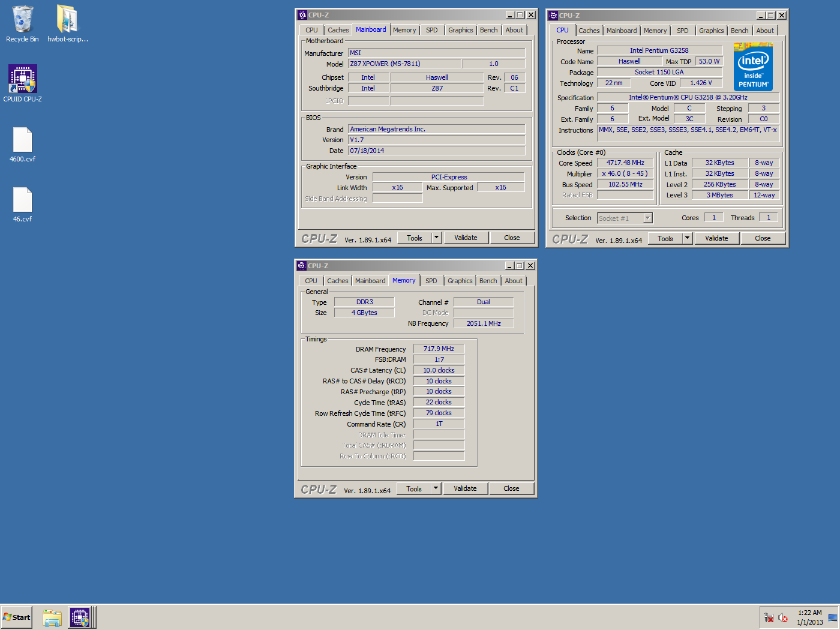The height and width of the screenshot is (630, 840).
Task: Switch to the Caches tab in the CPU window
Action: click(x=589, y=31)
